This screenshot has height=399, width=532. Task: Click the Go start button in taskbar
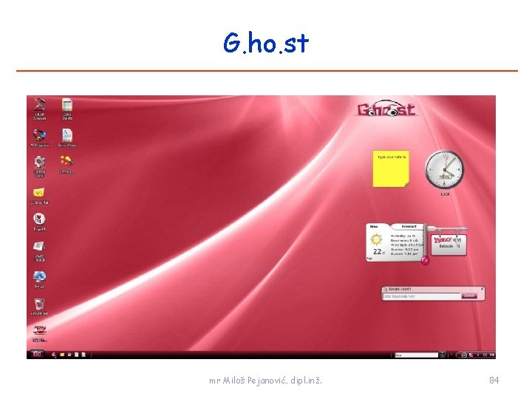[x=37, y=354]
